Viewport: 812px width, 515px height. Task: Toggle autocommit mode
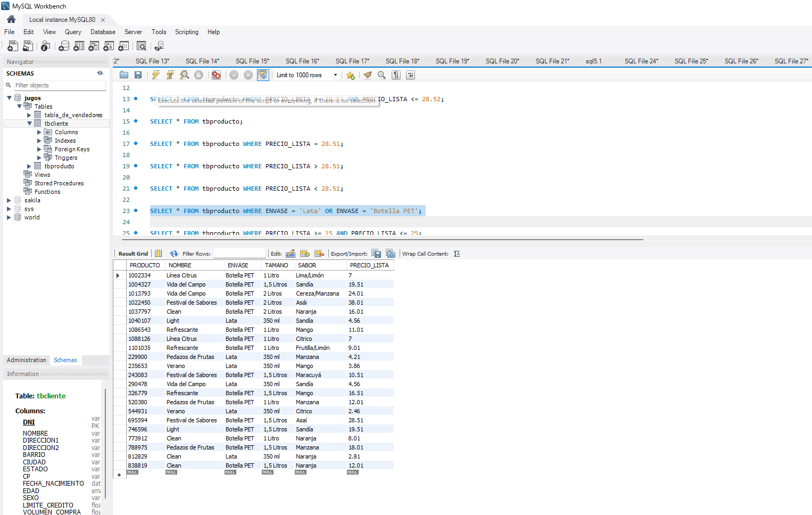tap(263, 75)
